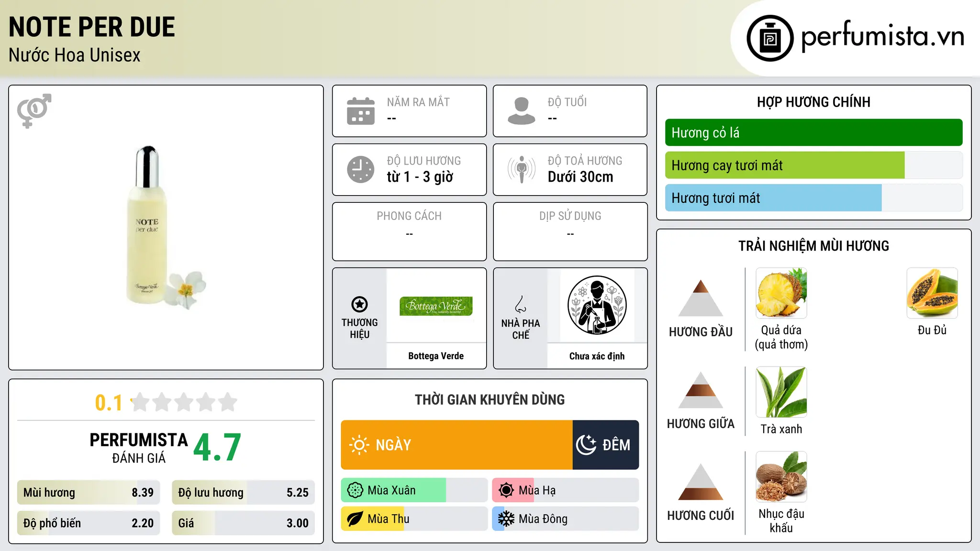The height and width of the screenshot is (551, 980).
Task: Click the perfumer illustration avatar
Action: pyautogui.click(x=597, y=305)
